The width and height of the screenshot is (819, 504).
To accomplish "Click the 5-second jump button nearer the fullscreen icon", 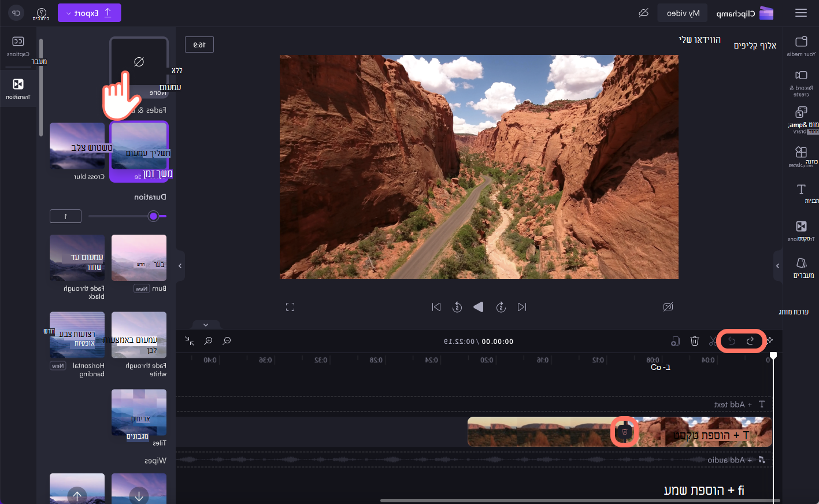I will [457, 307].
